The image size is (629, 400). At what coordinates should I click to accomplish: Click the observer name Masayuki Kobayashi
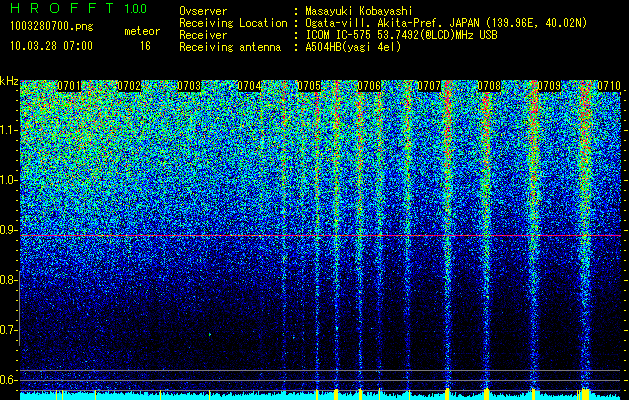coord(359,11)
